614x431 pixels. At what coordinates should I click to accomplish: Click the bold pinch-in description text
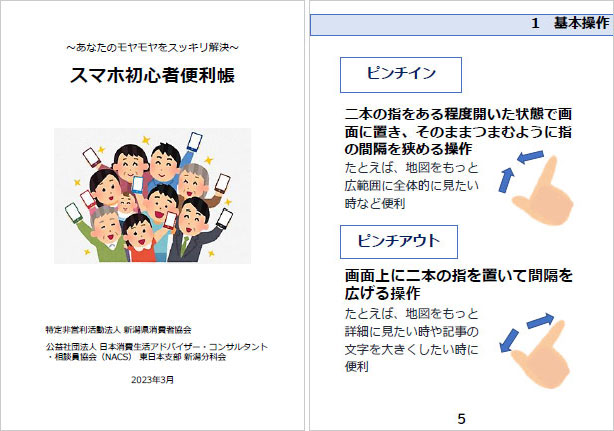click(x=458, y=132)
